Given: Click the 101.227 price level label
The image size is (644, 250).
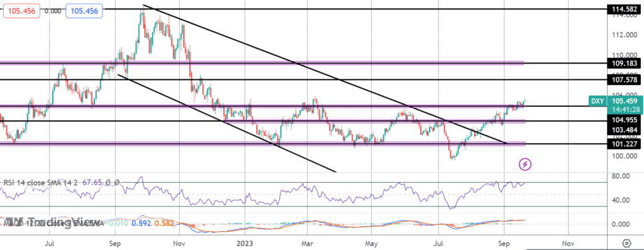Looking at the screenshot, I should (x=624, y=144).
